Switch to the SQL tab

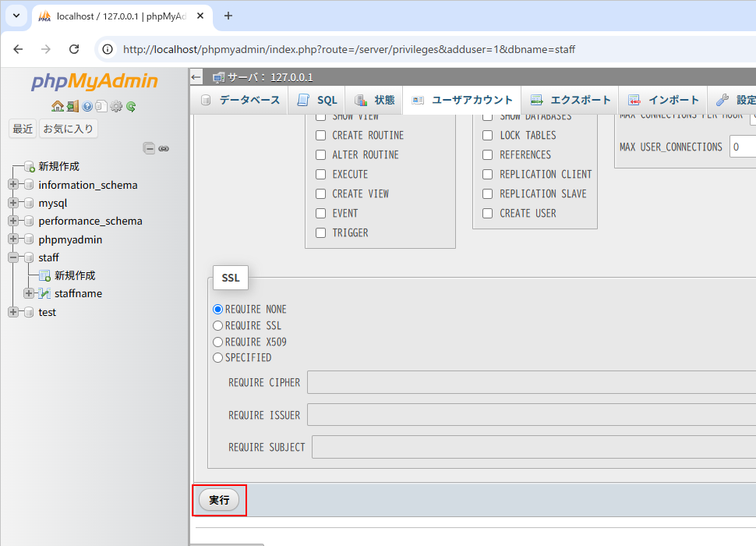(x=317, y=100)
